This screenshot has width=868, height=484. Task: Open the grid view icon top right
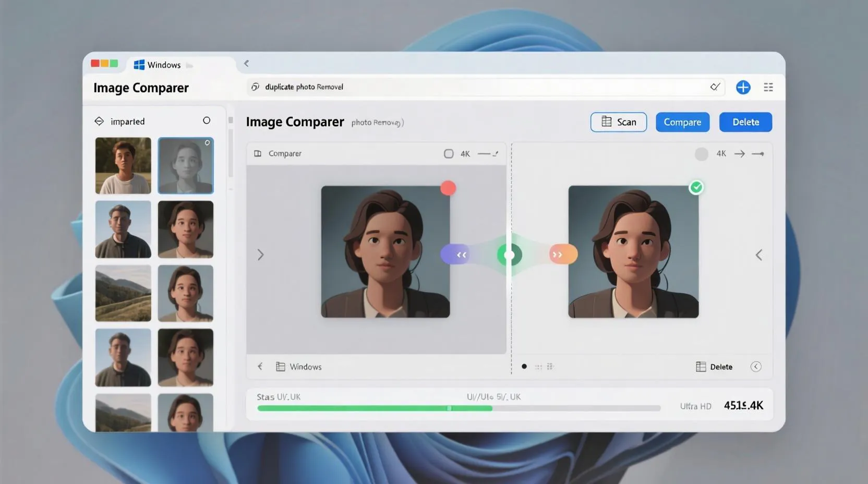[x=768, y=87]
